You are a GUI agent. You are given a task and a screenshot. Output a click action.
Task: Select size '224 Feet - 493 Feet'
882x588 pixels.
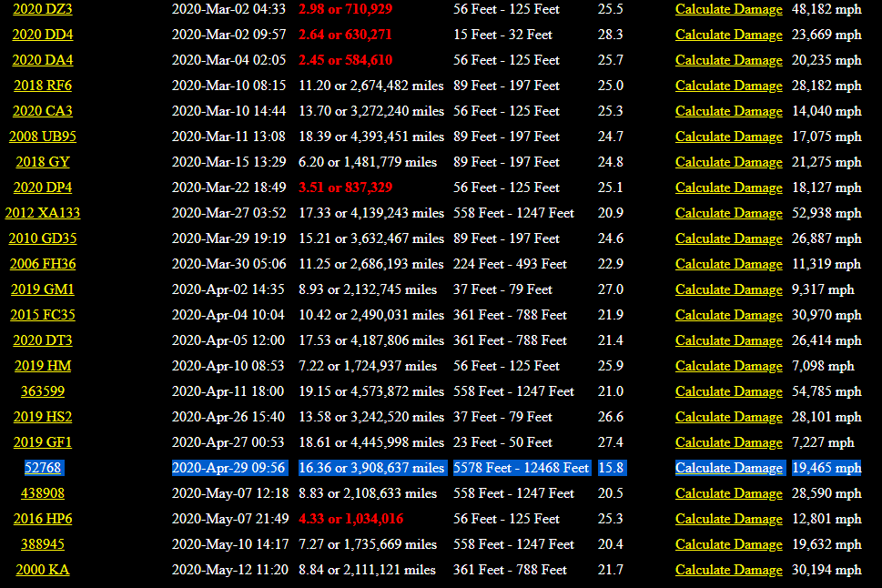pyautogui.click(x=511, y=264)
